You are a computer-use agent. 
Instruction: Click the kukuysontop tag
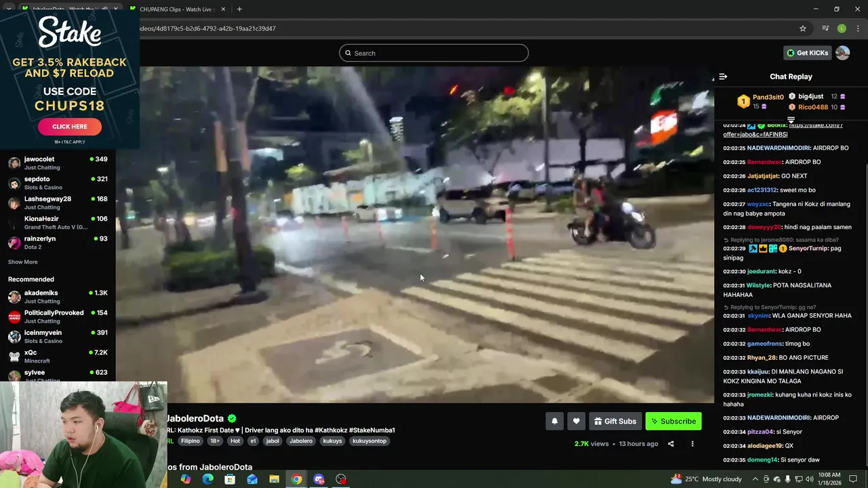click(x=370, y=441)
